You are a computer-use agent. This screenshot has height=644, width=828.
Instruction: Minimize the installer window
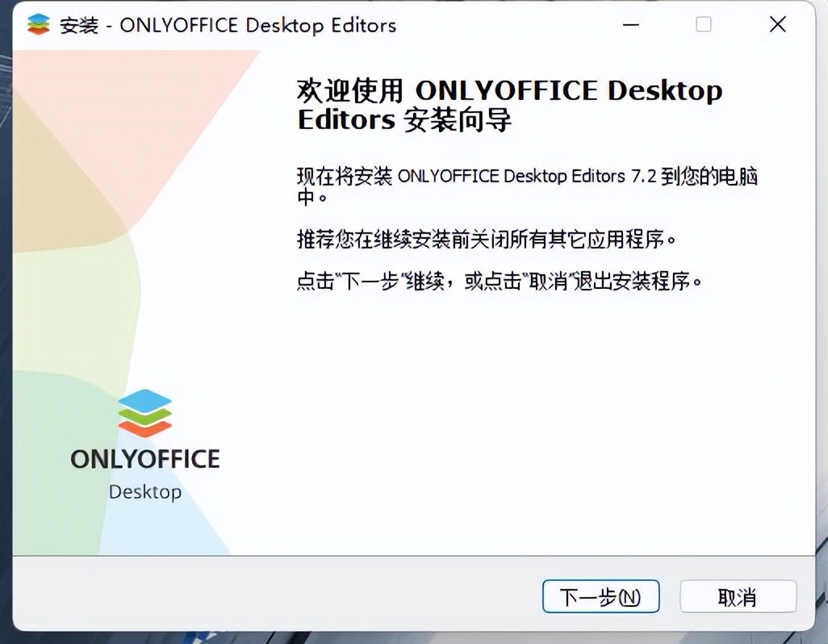click(630, 25)
